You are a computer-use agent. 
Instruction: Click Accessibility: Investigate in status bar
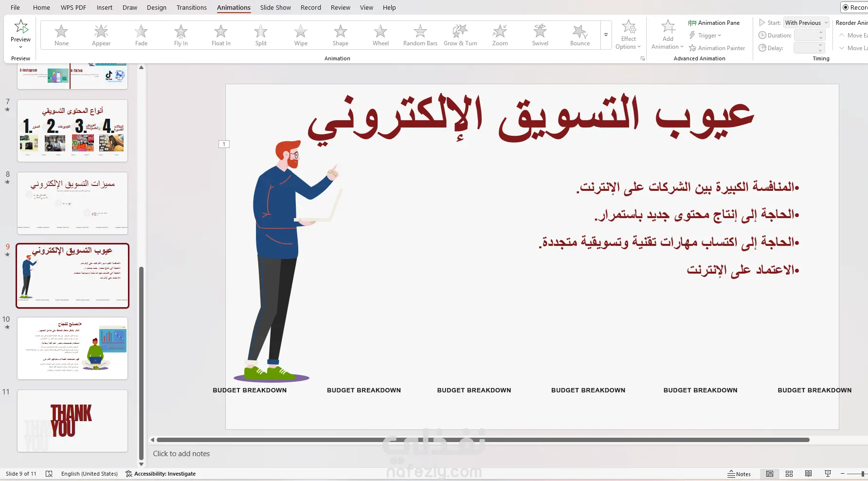click(x=161, y=474)
